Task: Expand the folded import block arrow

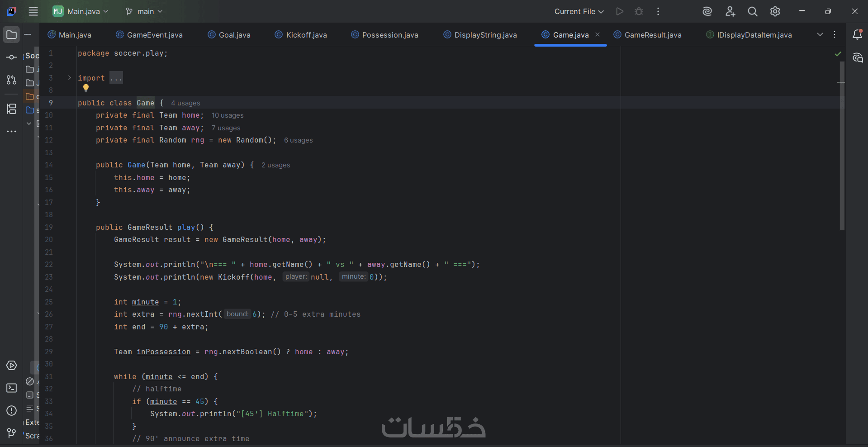Action: pos(69,78)
